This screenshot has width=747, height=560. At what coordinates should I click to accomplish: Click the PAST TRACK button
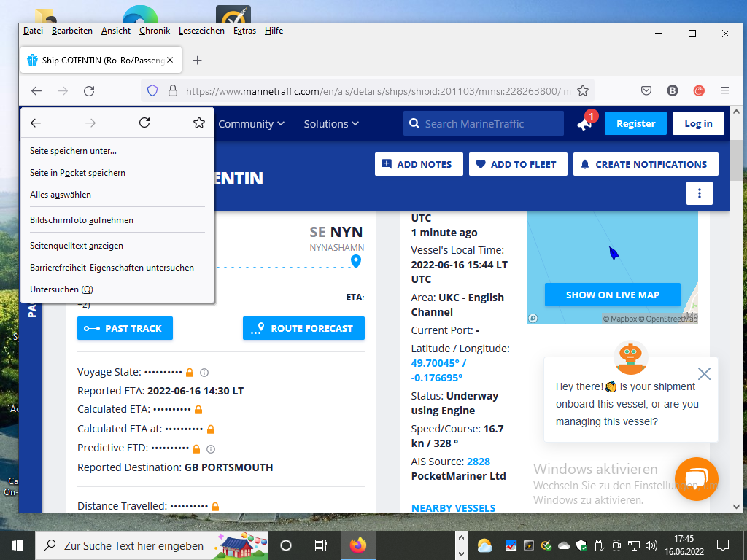pyautogui.click(x=125, y=328)
